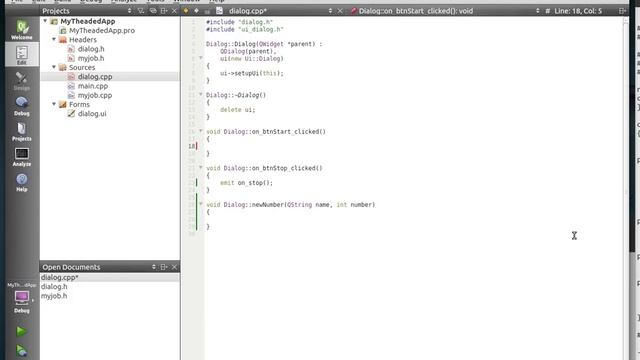Click the hash symbol in editor toolbar
The height and width of the screenshot is (360, 640).
547,11
